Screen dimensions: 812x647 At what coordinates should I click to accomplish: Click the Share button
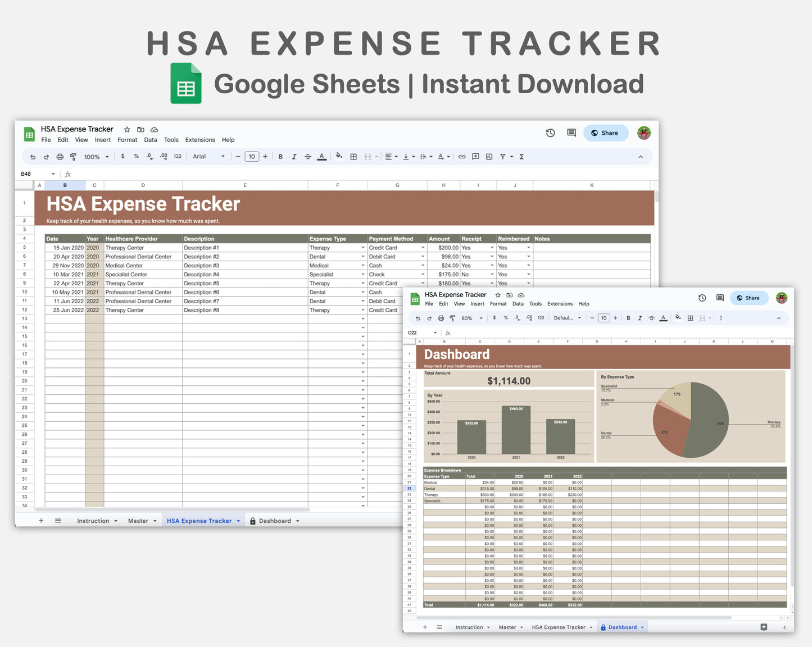point(606,133)
